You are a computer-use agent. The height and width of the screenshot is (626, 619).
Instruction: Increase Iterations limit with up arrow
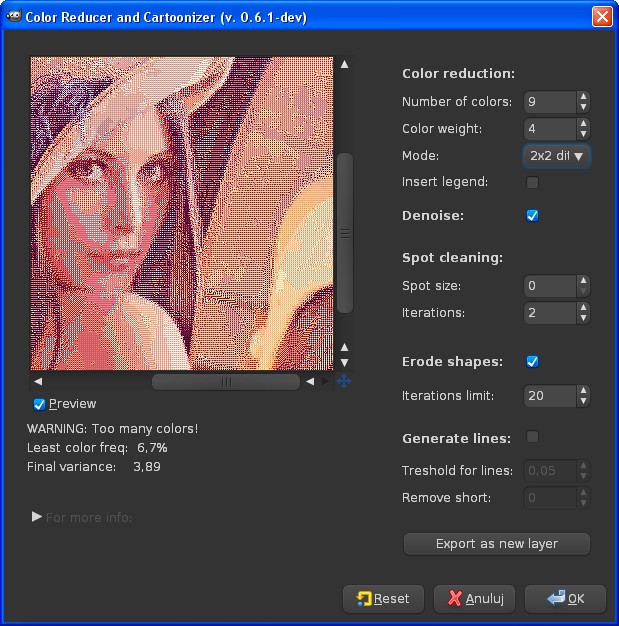[x=583, y=390]
